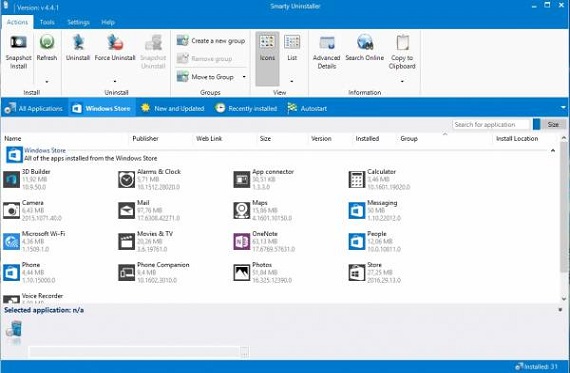Show Windows Store category
This screenshot has height=373, width=570.
[101, 108]
